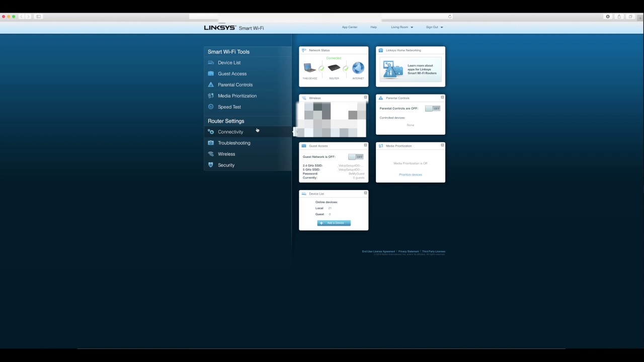This screenshot has height=362, width=644.
Task: Click the Safari Share button
Action: click(619, 17)
